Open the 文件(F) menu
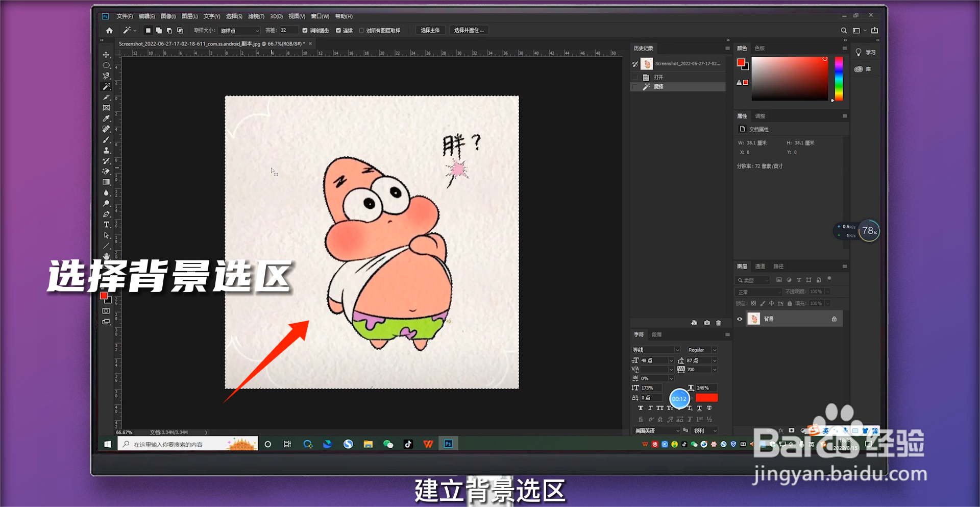The image size is (980, 507). 125,16
